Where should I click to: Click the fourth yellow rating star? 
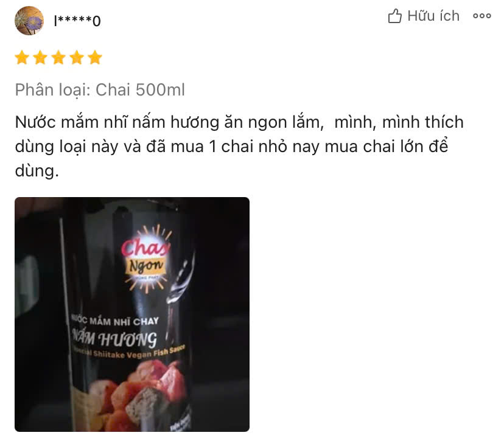click(x=77, y=58)
